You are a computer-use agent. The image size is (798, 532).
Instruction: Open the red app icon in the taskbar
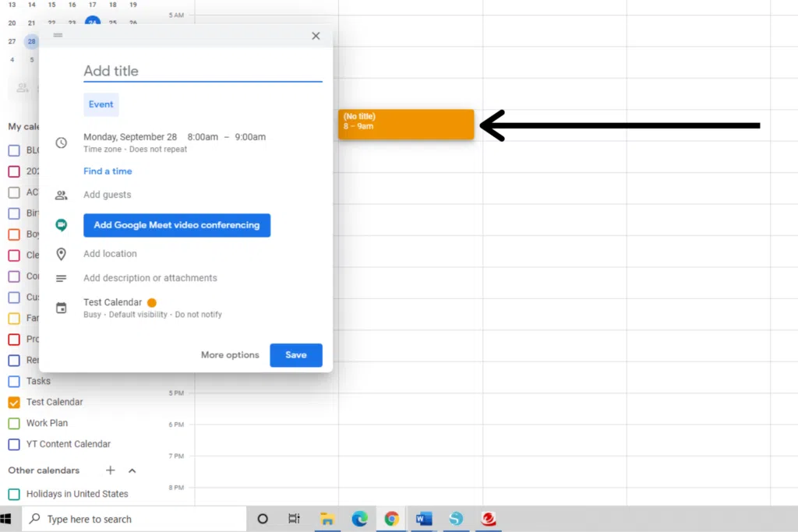pos(489,519)
